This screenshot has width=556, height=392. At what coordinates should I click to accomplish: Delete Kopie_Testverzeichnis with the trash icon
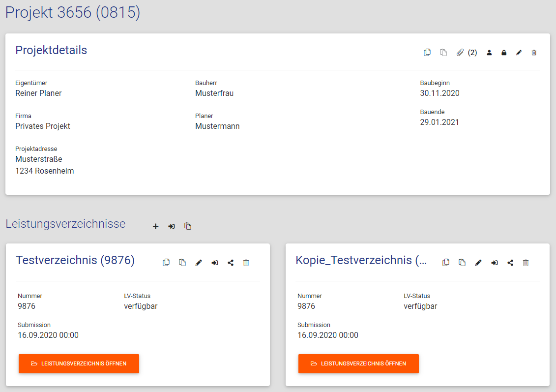526,263
